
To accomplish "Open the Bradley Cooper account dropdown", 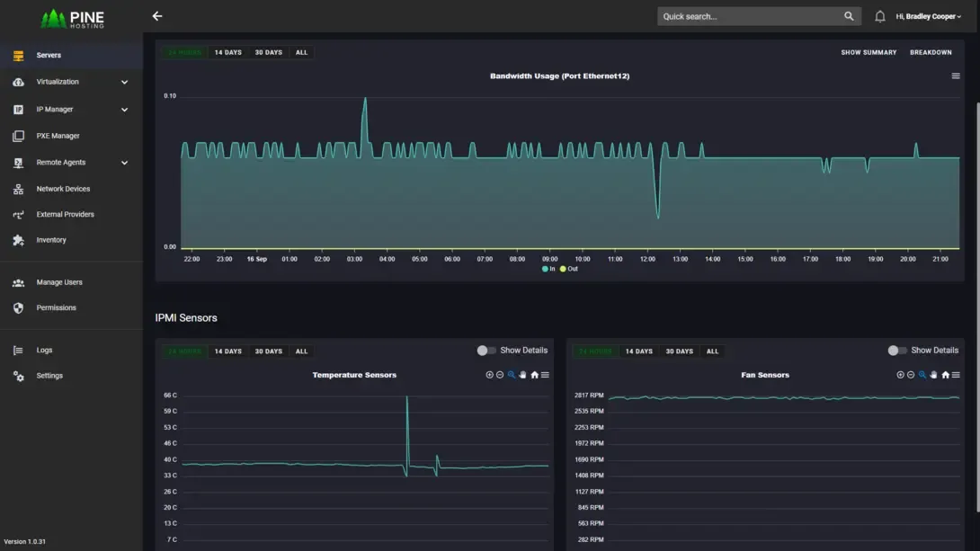I will tap(929, 15).
